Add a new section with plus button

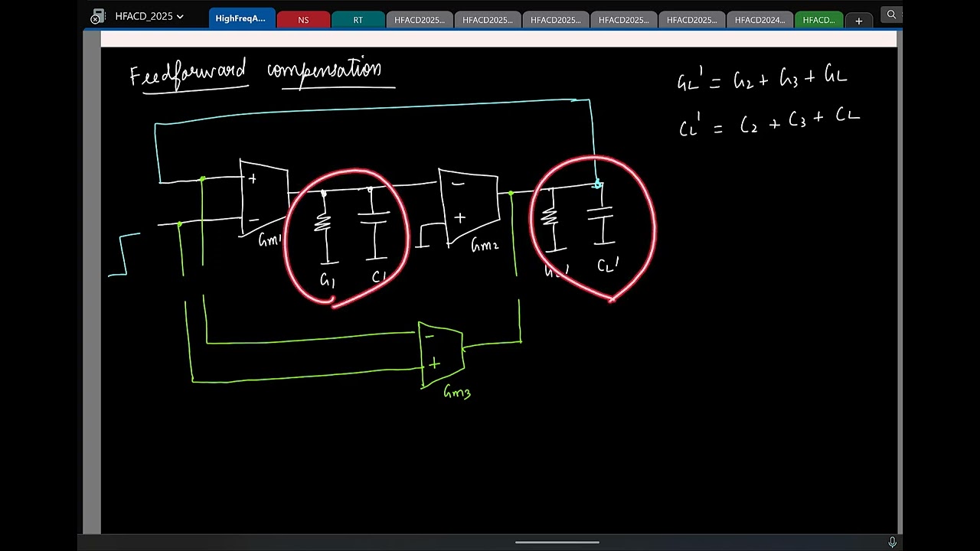click(858, 21)
